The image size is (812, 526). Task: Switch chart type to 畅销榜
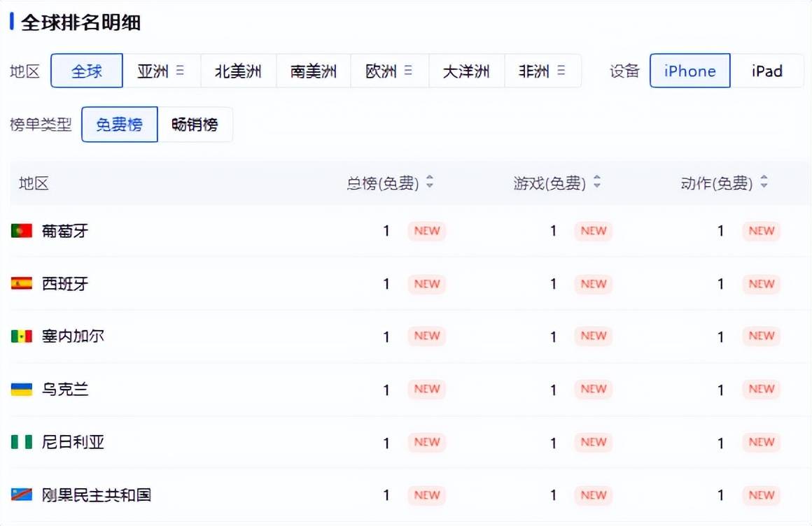tap(195, 125)
